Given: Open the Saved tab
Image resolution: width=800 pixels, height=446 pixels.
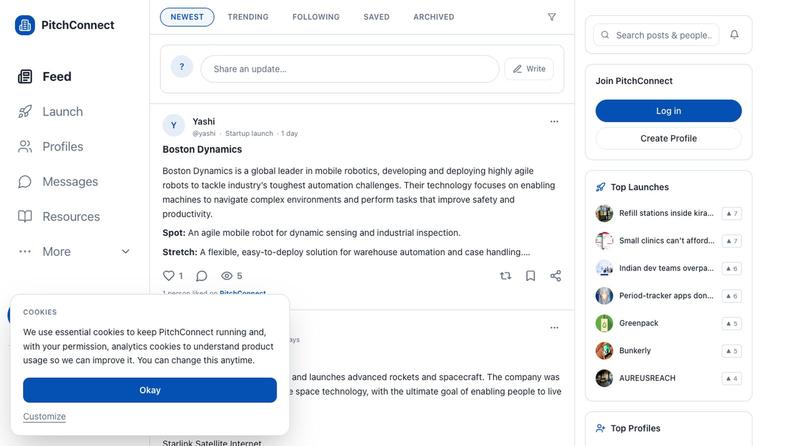Looking at the screenshot, I should (377, 17).
